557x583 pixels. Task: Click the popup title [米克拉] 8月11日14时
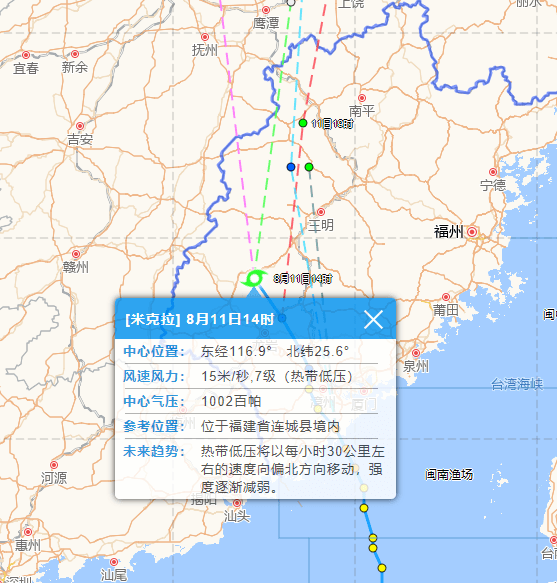[200, 319]
